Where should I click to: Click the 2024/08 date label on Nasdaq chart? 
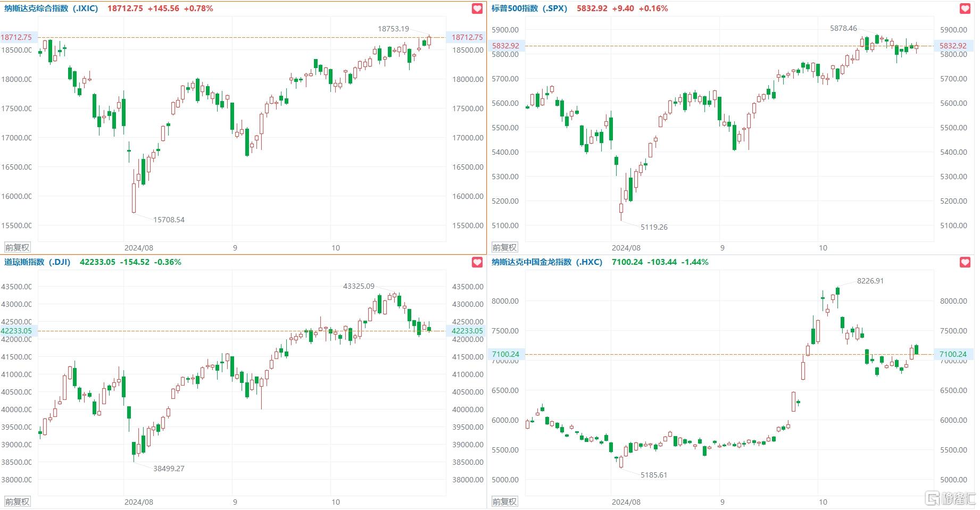point(139,248)
